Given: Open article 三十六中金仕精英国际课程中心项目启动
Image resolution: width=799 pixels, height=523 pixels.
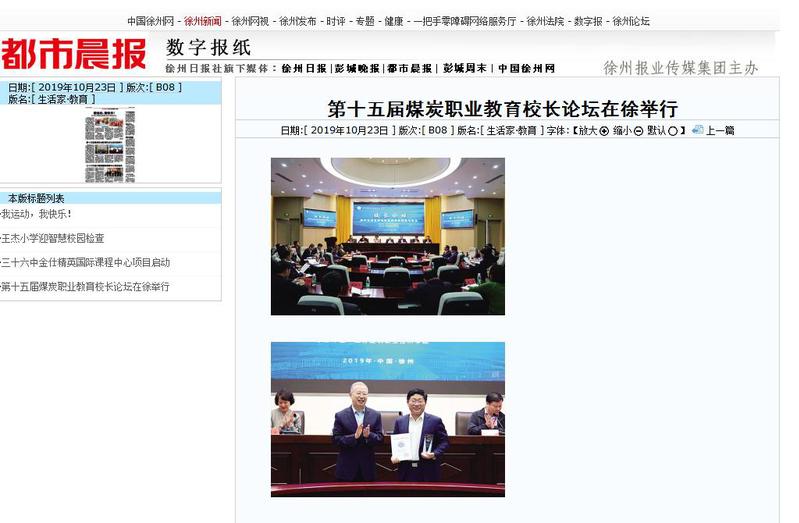Looking at the screenshot, I should [x=86, y=263].
